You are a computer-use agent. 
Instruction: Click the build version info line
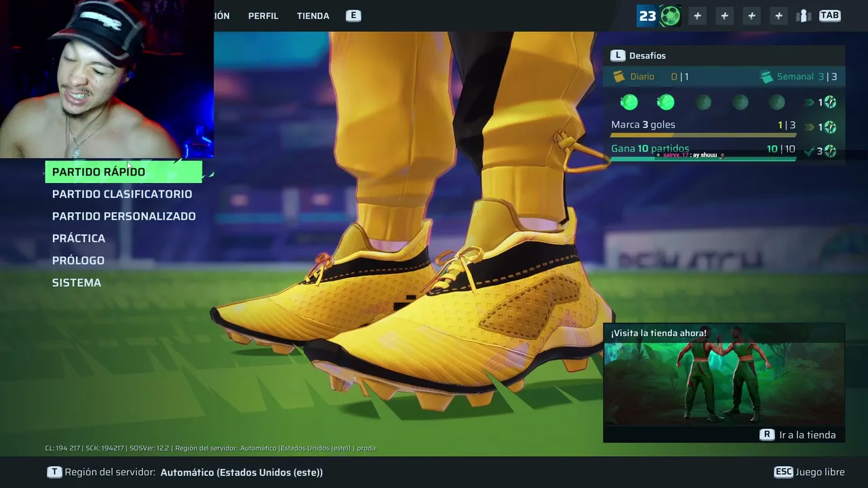tap(210, 448)
